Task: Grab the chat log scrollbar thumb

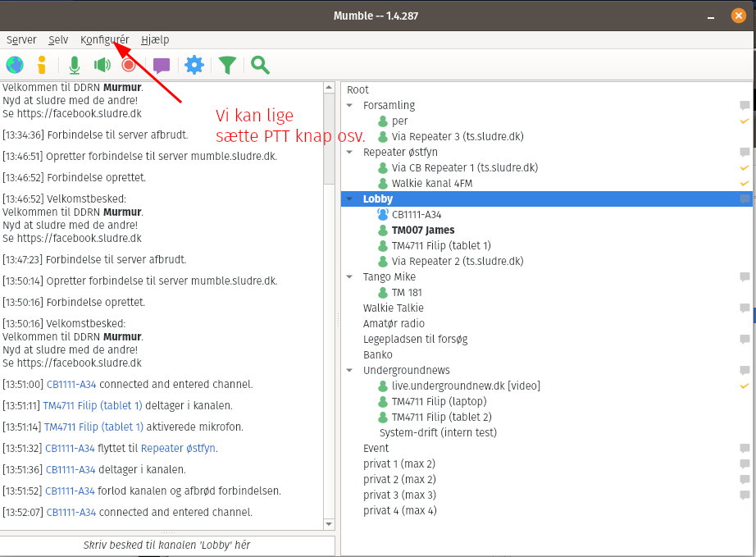Action: coord(329,139)
